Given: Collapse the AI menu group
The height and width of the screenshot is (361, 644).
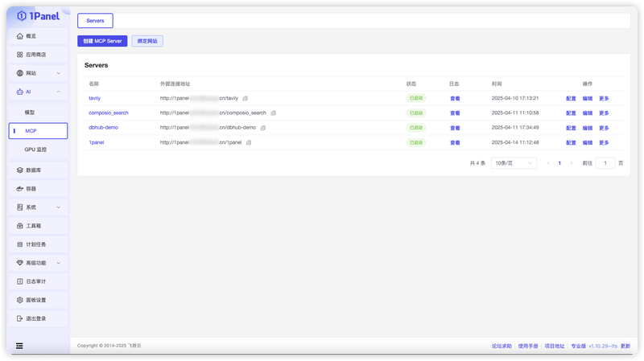Looking at the screenshot, I should (x=38, y=92).
